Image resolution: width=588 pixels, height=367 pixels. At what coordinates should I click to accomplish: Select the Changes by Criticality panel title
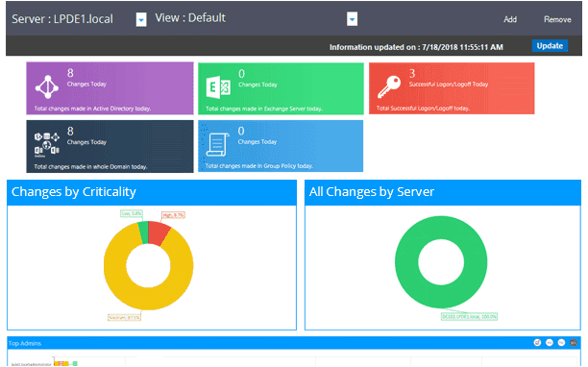[73, 192]
